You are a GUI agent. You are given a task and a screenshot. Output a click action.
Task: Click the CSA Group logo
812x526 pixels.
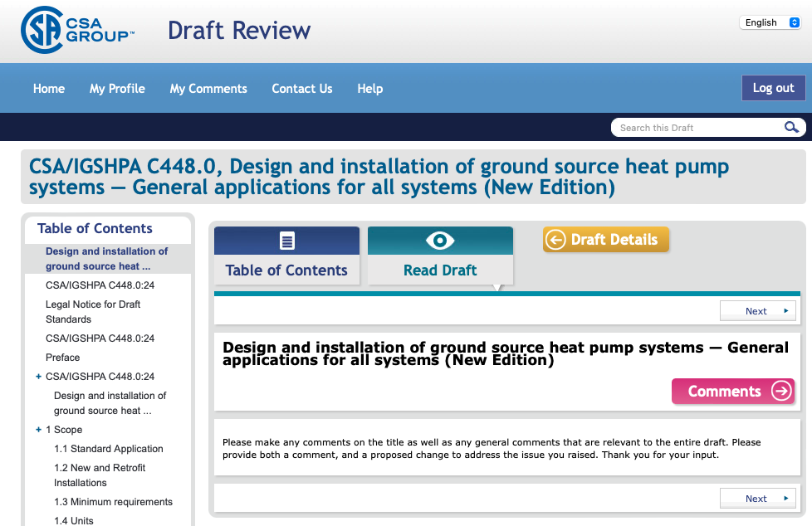point(78,30)
